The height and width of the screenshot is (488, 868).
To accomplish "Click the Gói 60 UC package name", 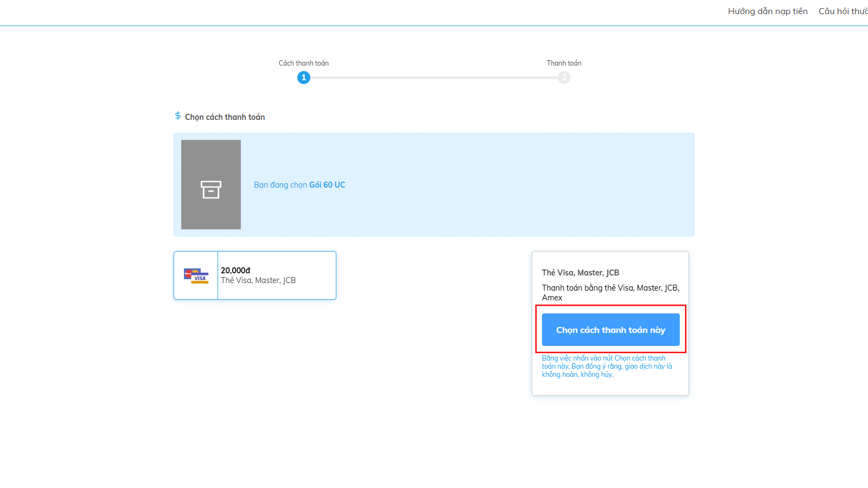I will 327,185.
